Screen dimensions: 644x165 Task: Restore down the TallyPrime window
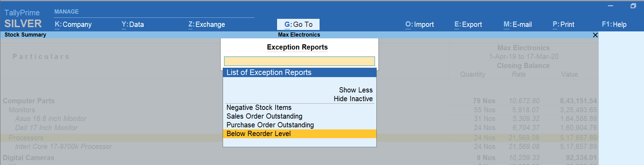point(633,6)
